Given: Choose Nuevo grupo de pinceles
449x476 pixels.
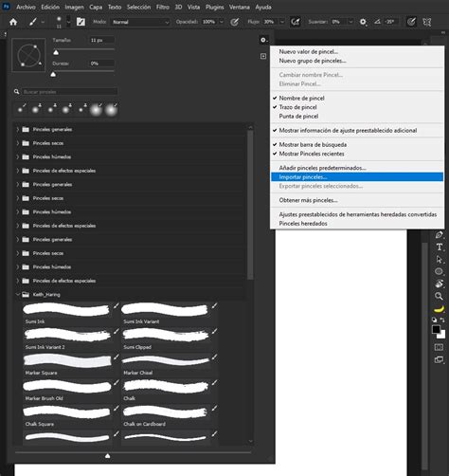Looking at the screenshot, I should tap(357, 61).
